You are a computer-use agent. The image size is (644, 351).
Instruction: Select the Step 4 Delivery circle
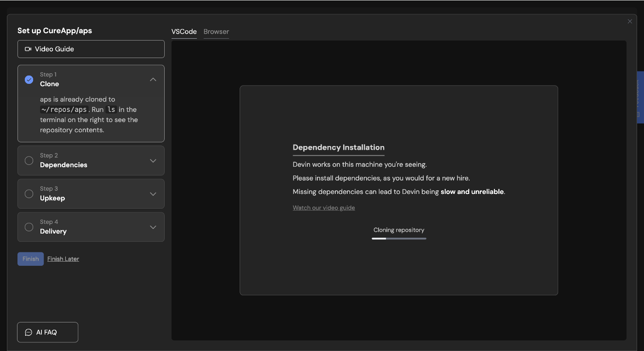point(29,227)
